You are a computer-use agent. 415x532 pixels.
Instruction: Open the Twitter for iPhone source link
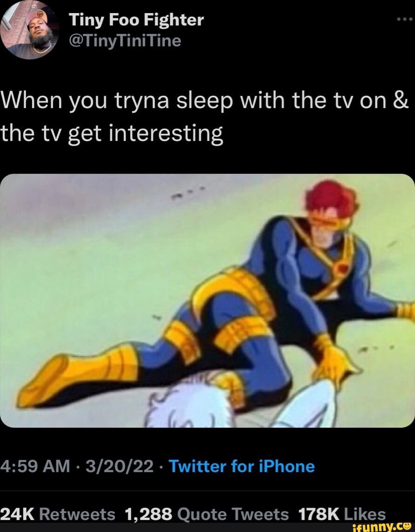[241, 466]
